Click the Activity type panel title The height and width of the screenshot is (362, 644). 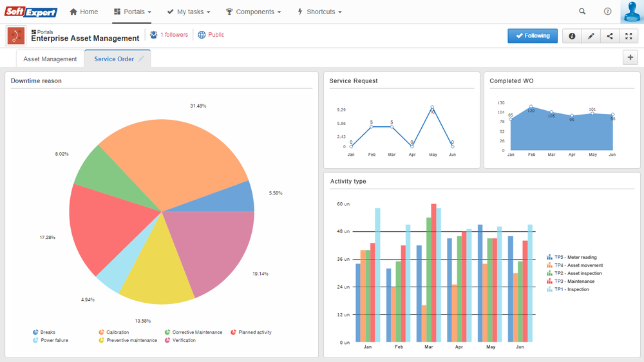pos(348,181)
